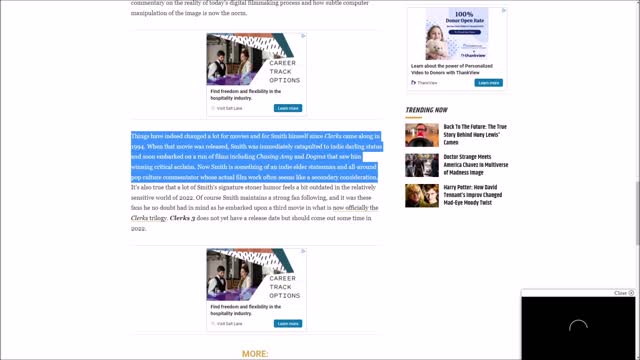640x360 pixels.
Task: Open the Harry Potter David Tennant improv article
Action: 473,195
